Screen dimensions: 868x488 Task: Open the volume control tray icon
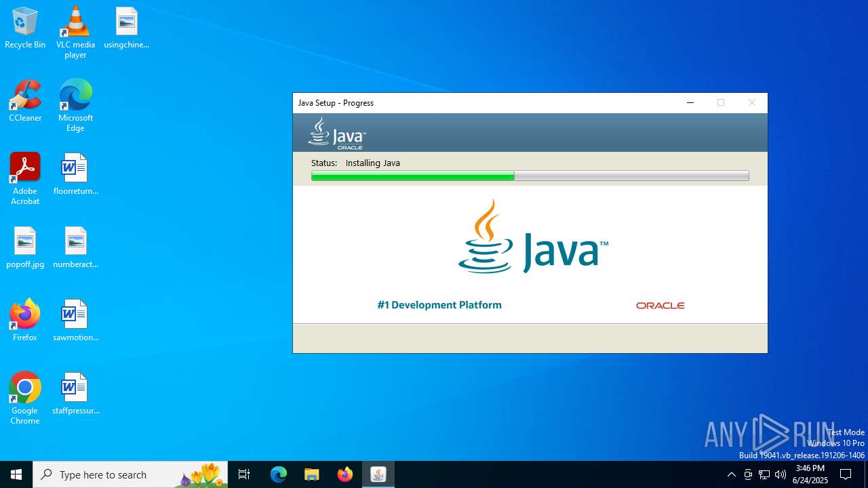click(x=781, y=474)
